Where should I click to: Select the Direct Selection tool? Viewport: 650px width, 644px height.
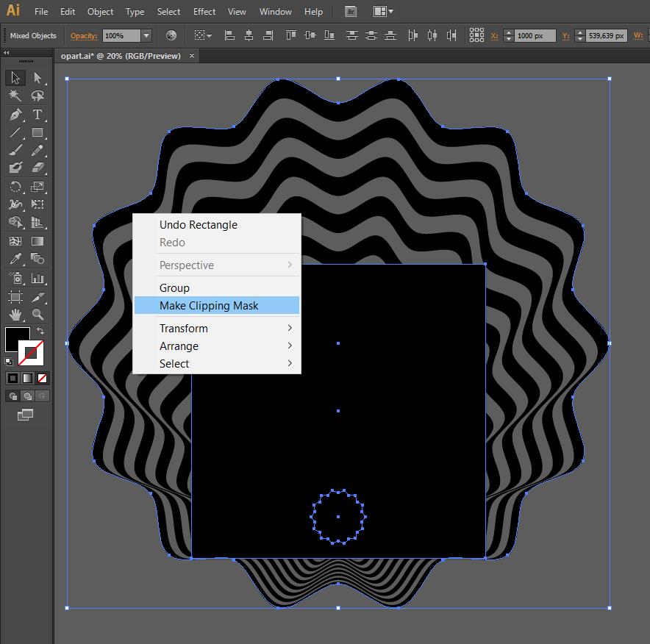click(37, 78)
